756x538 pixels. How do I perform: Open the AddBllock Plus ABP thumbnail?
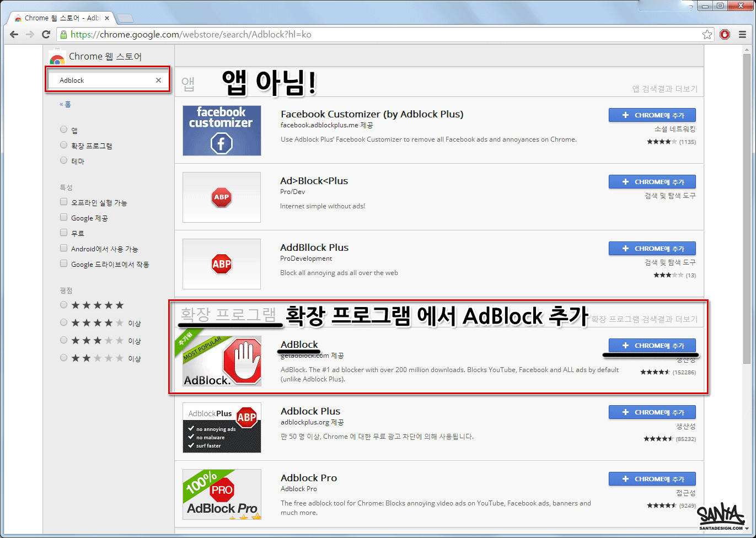[222, 264]
